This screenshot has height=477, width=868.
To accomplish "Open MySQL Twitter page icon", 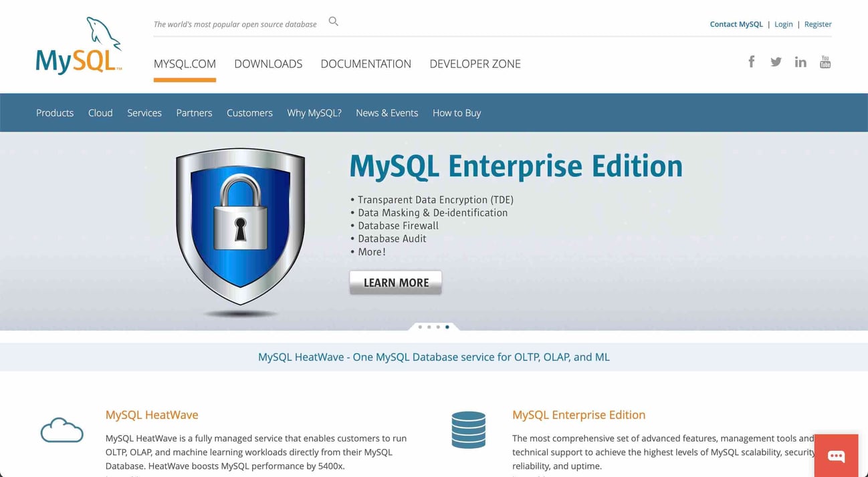I will pos(776,62).
